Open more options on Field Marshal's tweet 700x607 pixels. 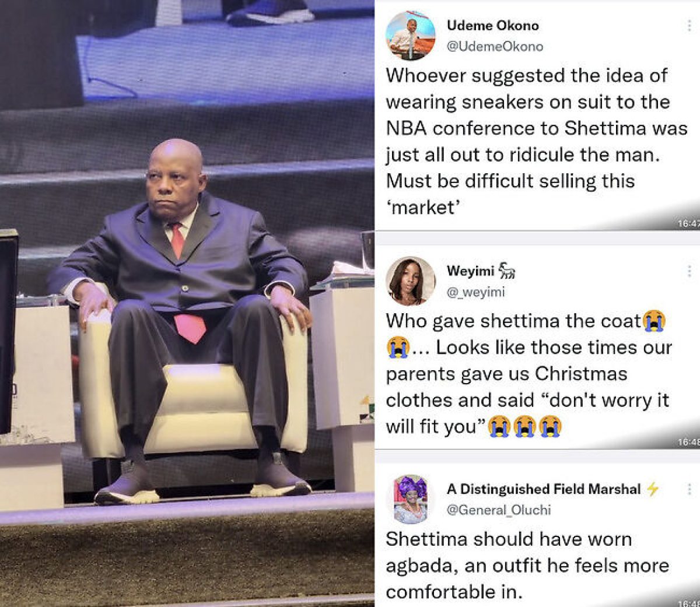click(x=689, y=489)
